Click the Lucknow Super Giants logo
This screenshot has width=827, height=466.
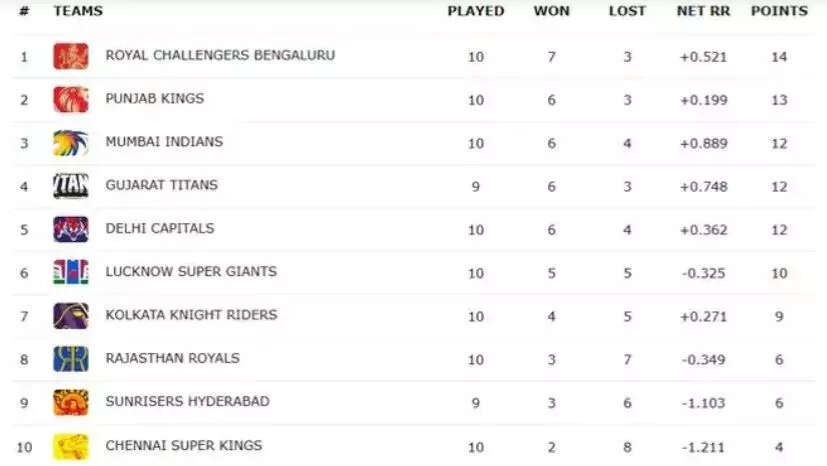(71, 273)
